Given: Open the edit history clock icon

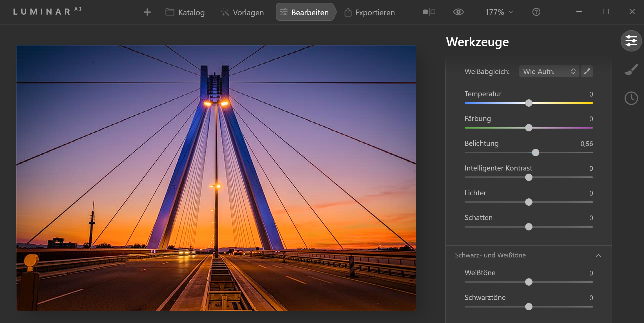Looking at the screenshot, I should click(x=631, y=98).
